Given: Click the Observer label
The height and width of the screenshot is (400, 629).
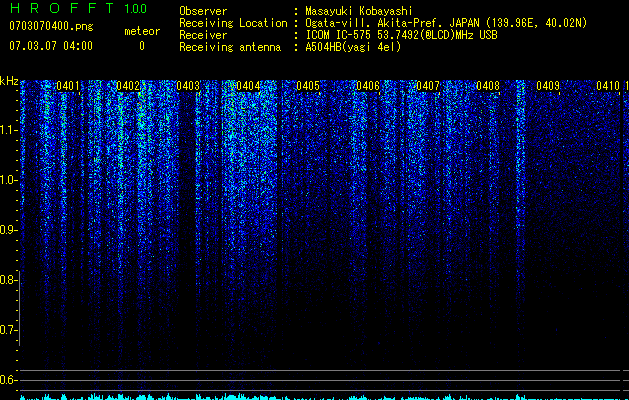Looking at the screenshot, I should click(203, 11).
